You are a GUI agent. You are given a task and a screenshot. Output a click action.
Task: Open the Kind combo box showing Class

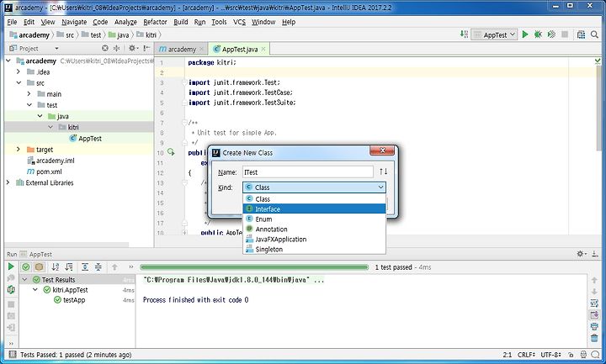314,187
